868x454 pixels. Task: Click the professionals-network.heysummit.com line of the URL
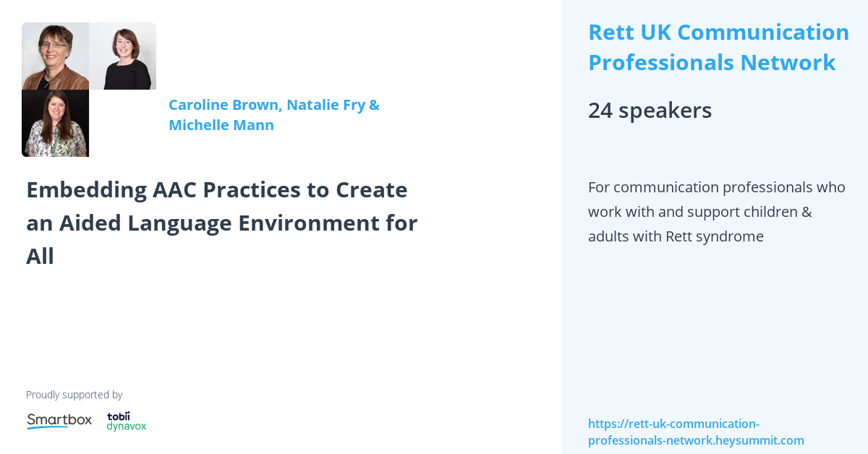(x=696, y=440)
